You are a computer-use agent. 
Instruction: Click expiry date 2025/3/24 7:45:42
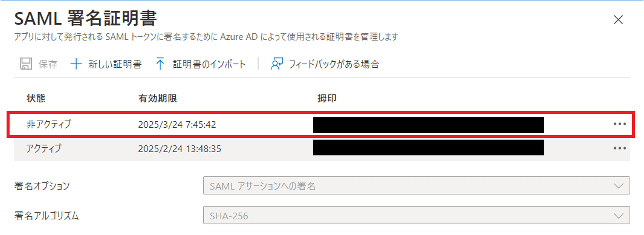coord(177,125)
